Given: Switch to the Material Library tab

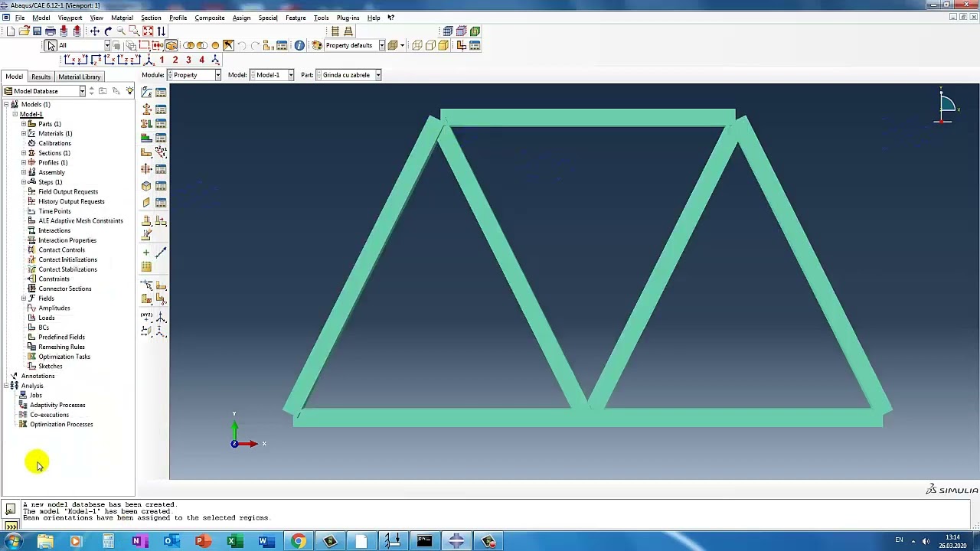Looking at the screenshot, I should coord(80,77).
